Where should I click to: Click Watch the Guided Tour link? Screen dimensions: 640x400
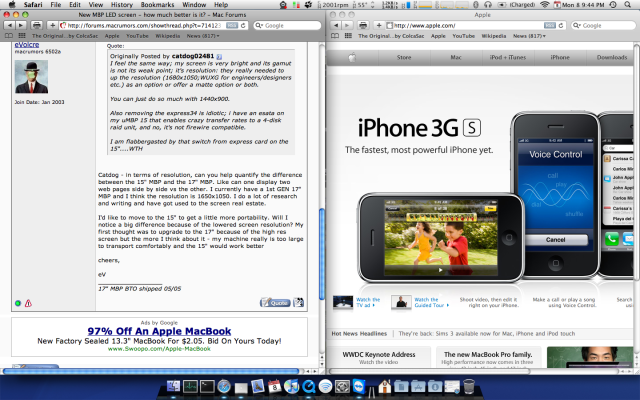click(x=431, y=302)
